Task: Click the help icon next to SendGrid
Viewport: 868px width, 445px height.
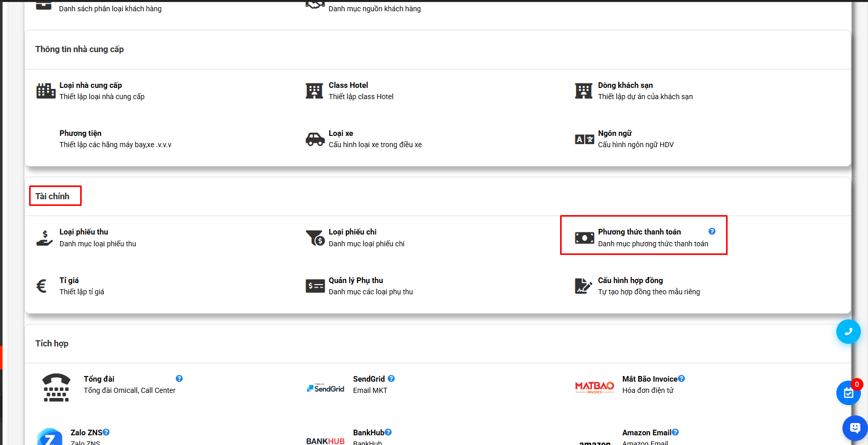Action: (391, 379)
